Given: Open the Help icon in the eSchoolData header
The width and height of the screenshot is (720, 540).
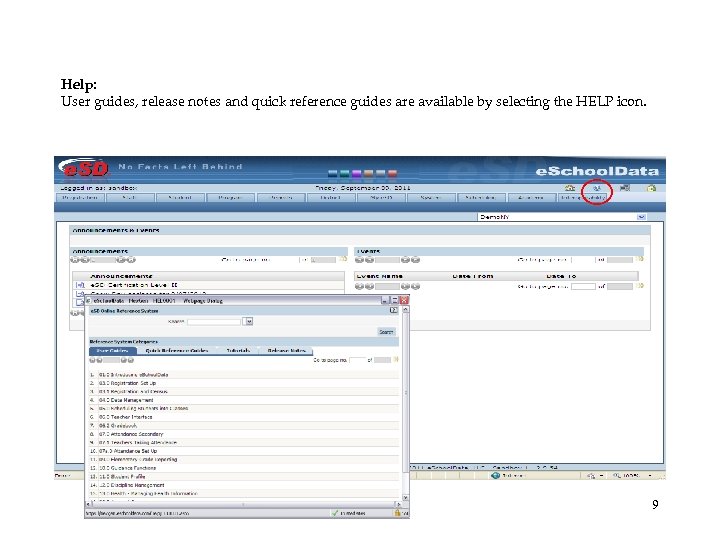Looking at the screenshot, I should point(597,188).
